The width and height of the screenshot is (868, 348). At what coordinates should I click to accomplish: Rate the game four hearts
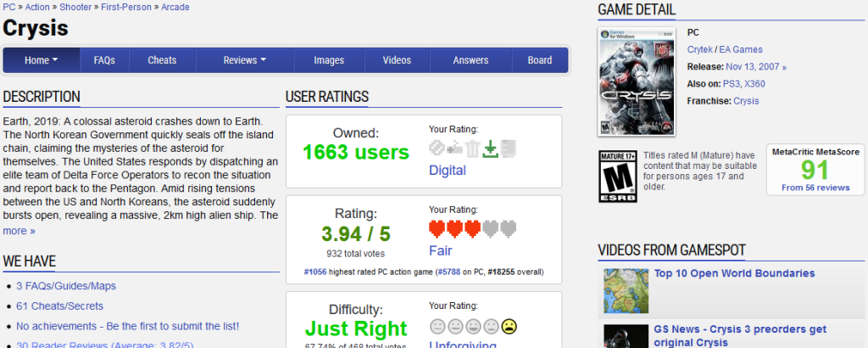(x=491, y=229)
